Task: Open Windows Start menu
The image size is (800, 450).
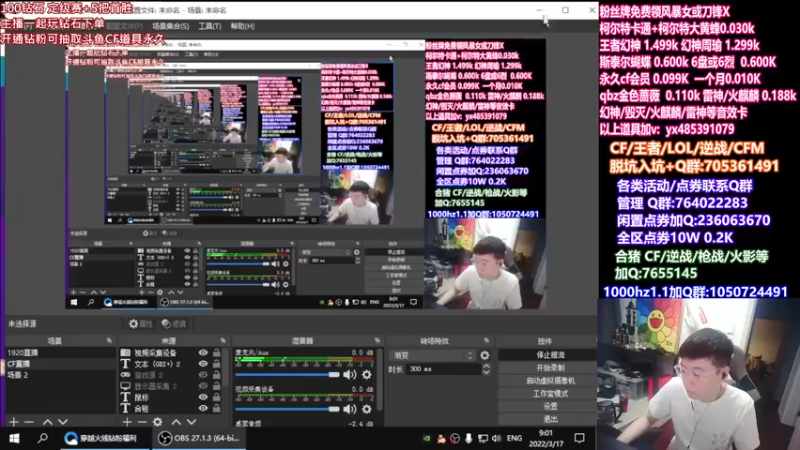Action: (14, 438)
